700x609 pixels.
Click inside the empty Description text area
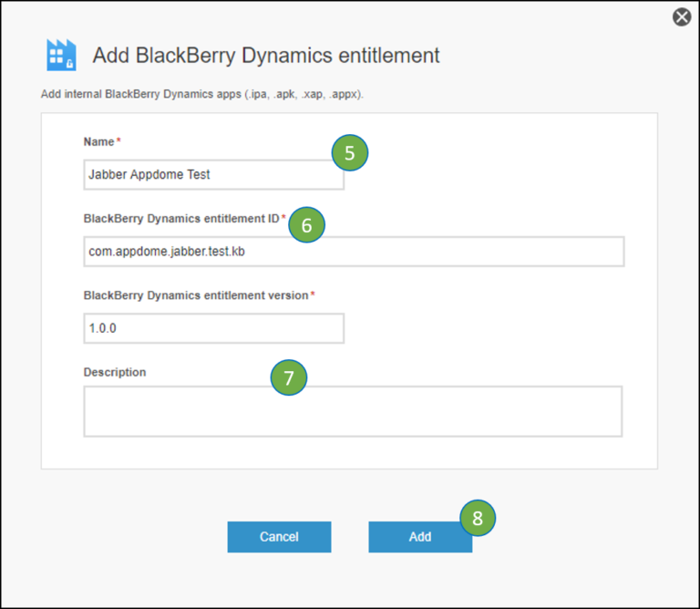point(353,411)
